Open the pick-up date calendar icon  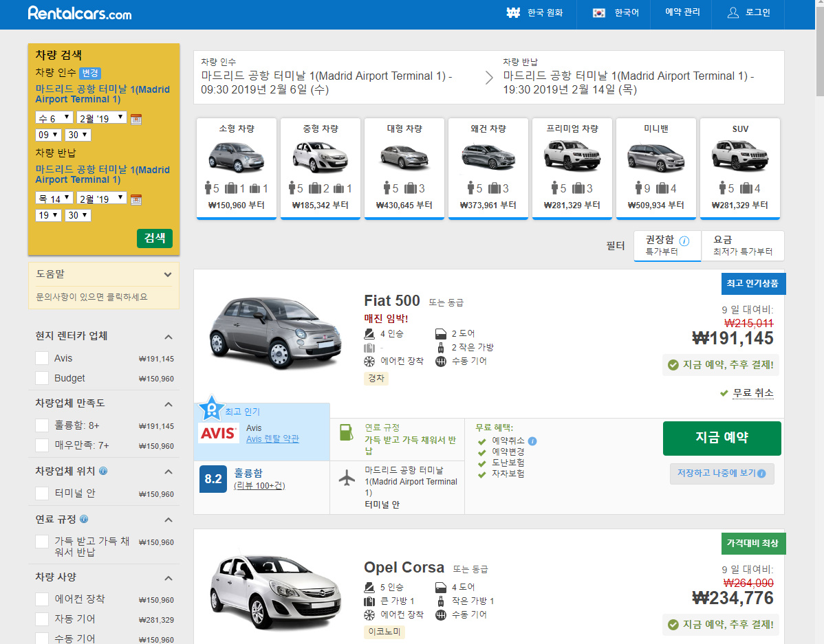click(136, 119)
